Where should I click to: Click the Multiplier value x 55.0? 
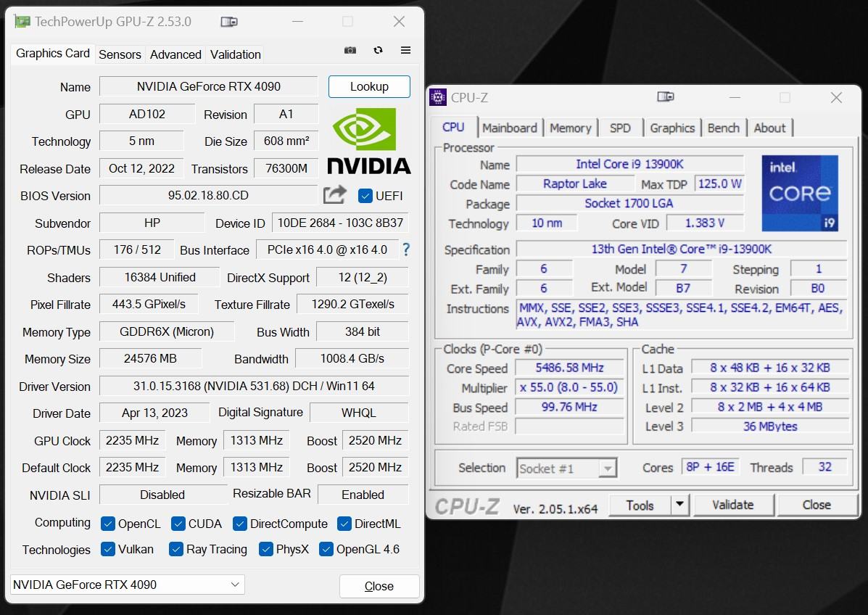[x=570, y=387]
